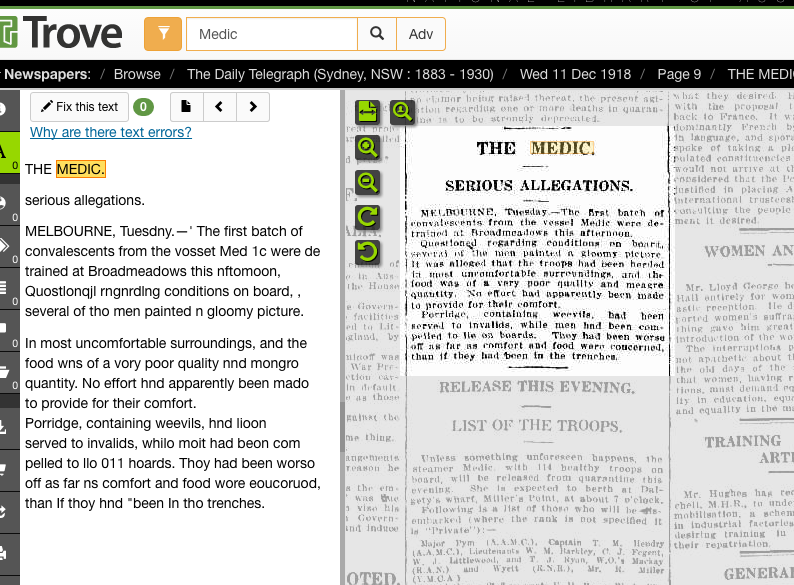Click the shopping cart buy sidebar icon
The width and height of the screenshot is (794, 585).
pos(10,469)
